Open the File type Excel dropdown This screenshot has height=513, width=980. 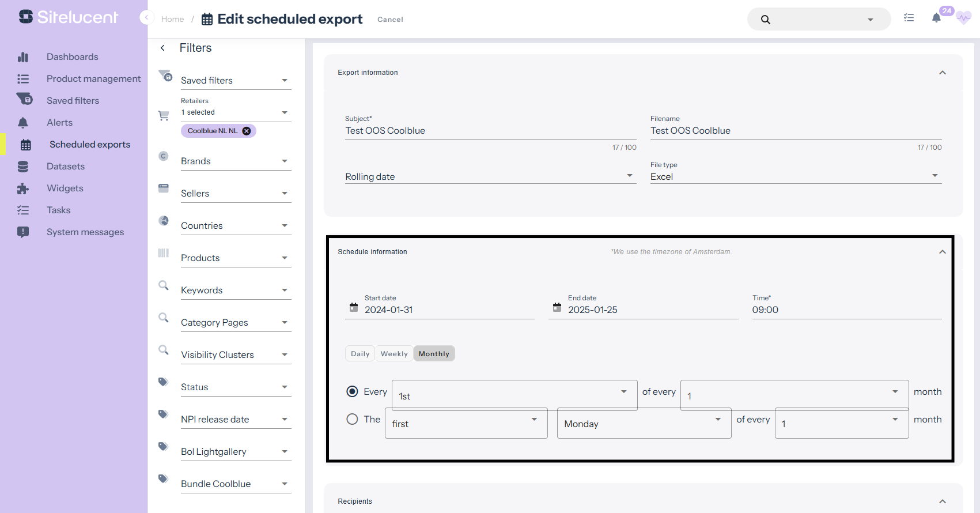click(795, 176)
